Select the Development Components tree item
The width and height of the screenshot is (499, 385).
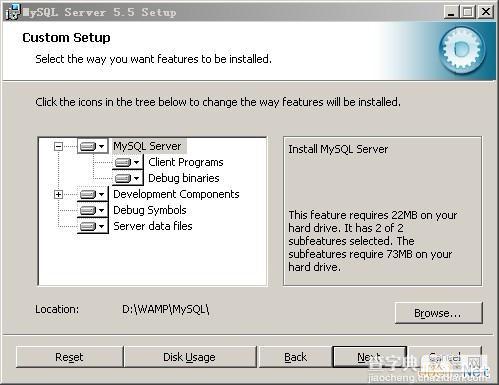pyautogui.click(x=176, y=194)
